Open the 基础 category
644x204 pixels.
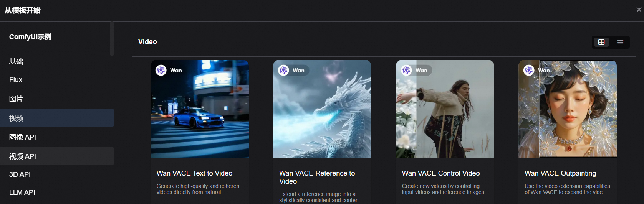point(57,61)
